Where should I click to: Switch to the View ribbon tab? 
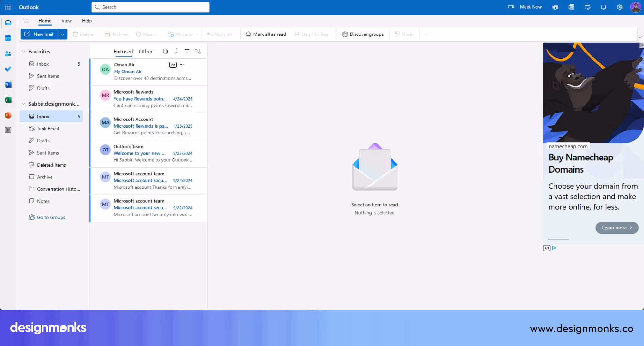click(x=67, y=21)
